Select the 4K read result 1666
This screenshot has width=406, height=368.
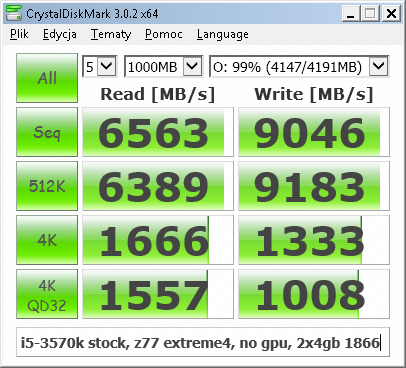coord(158,240)
